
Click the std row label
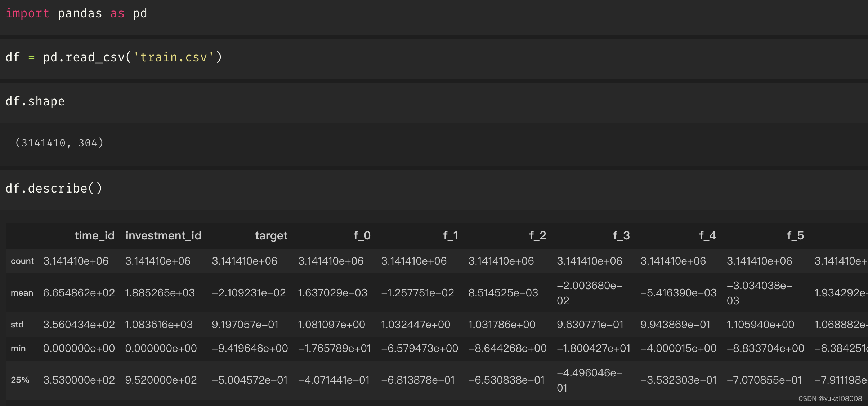pos(17,325)
